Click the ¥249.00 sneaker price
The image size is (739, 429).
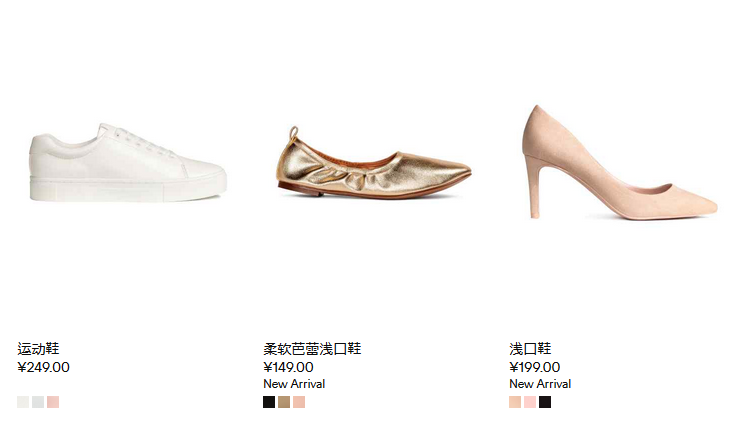tap(43, 367)
